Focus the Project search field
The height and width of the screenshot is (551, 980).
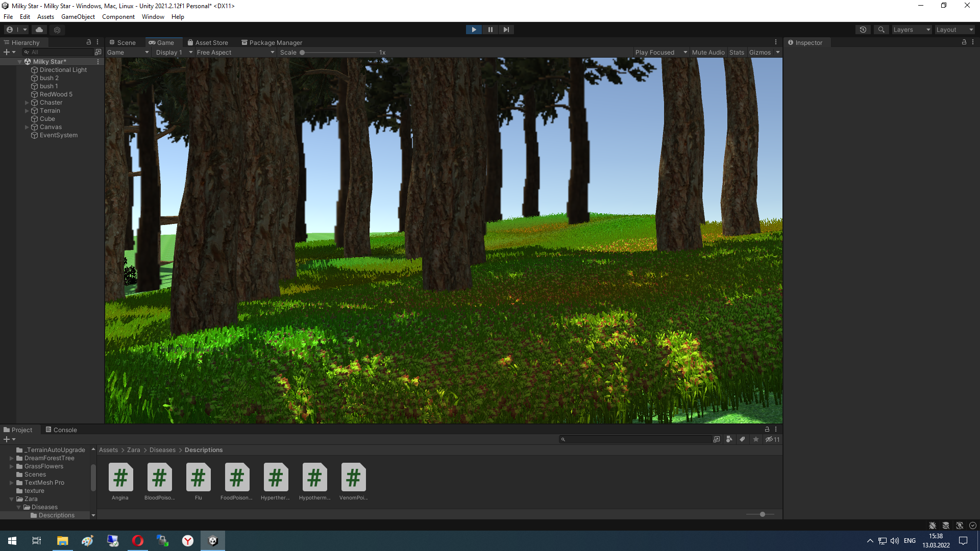click(635, 439)
